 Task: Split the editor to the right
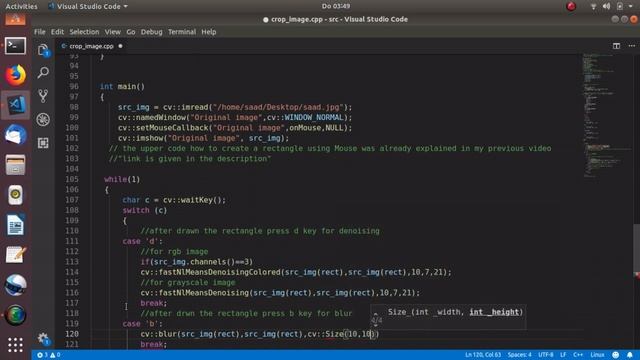point(616,46)
